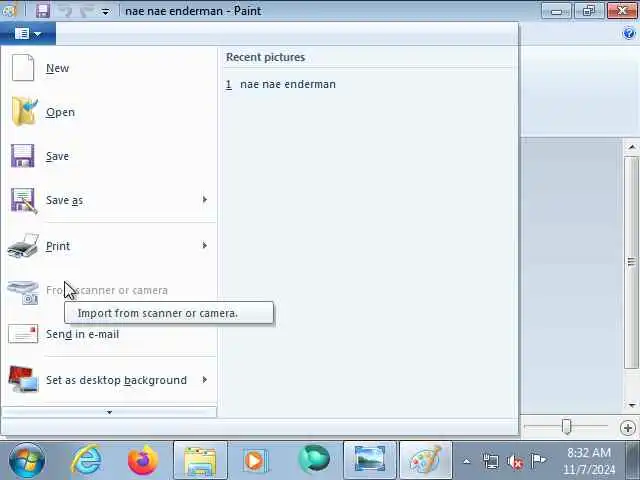Click the clock showing 8:32 AM

click(589, 461)
